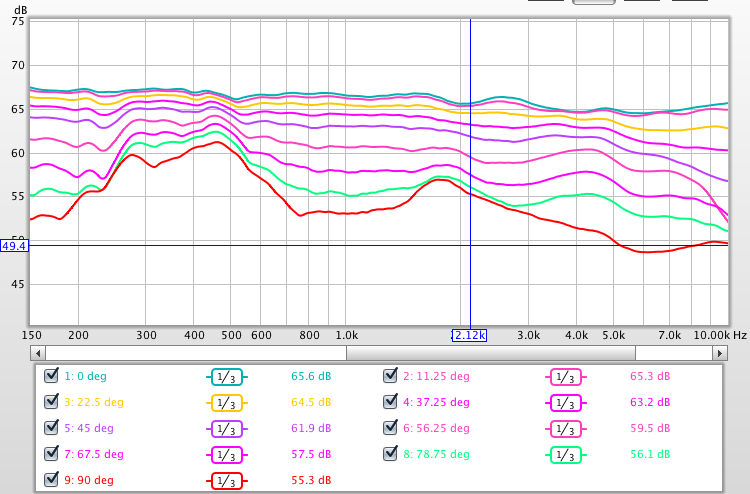Screen dimensions: 750x494
Task: Click the 2.12k cursor frequency label
Action: pos(469,335)
